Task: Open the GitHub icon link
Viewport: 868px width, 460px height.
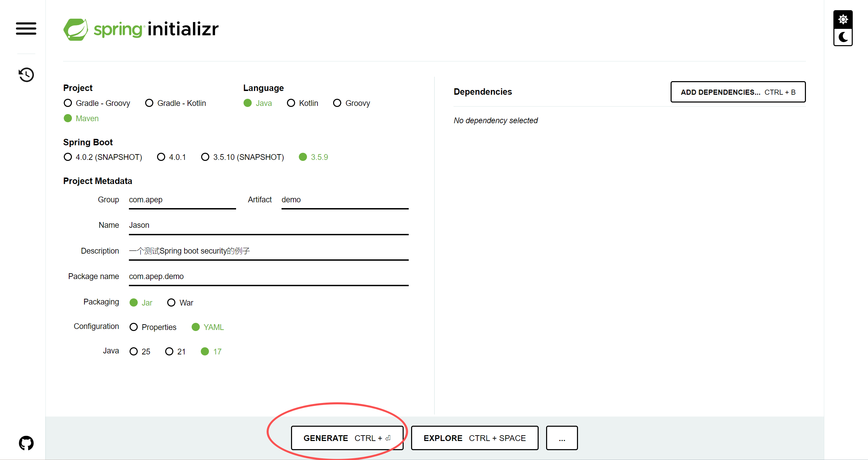Action: click(x=26, y=443)
